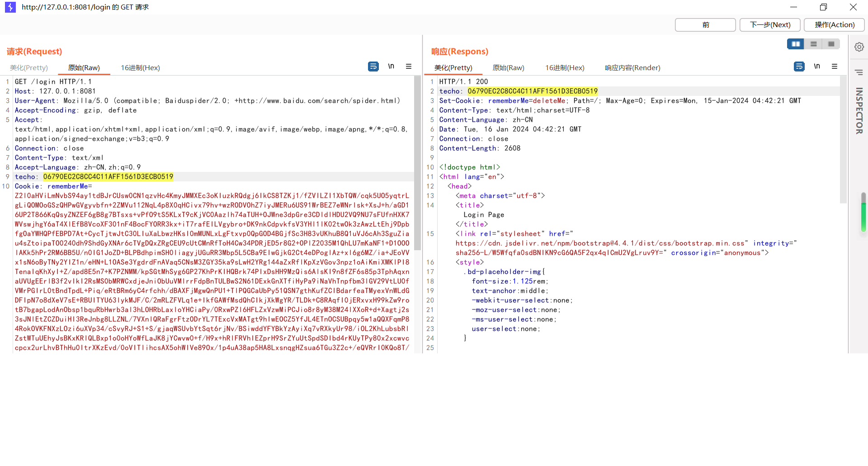Switch Request view to 原始(Raw) tab
This screenshot has height=466, width=868.
click(84, 68)
